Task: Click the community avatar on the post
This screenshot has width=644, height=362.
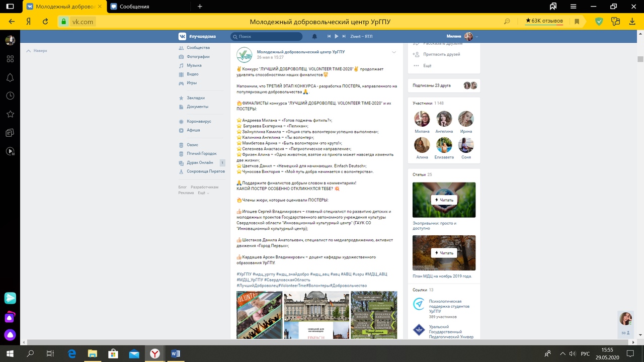Action: point(245,55)
